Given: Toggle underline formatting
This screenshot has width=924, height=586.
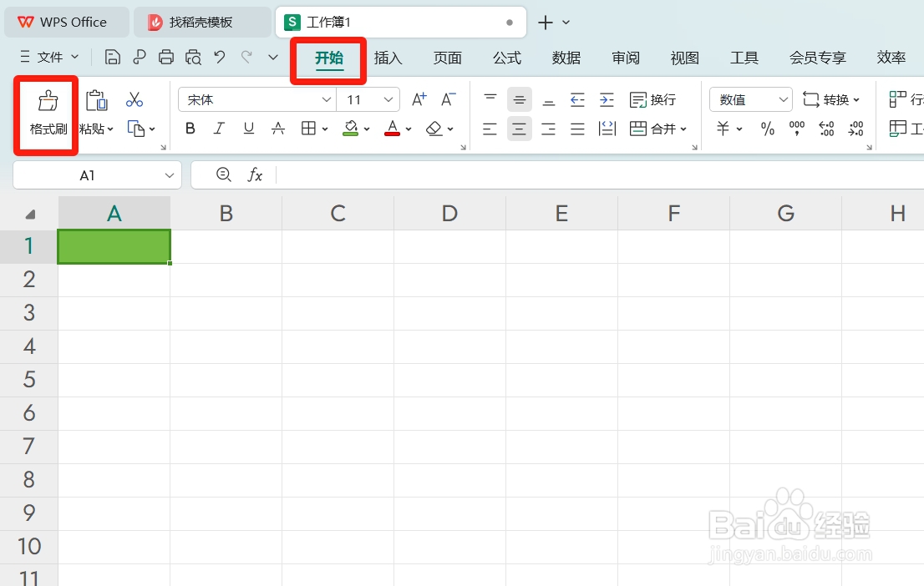Looking at the screenshot, I should click(247, 129).
